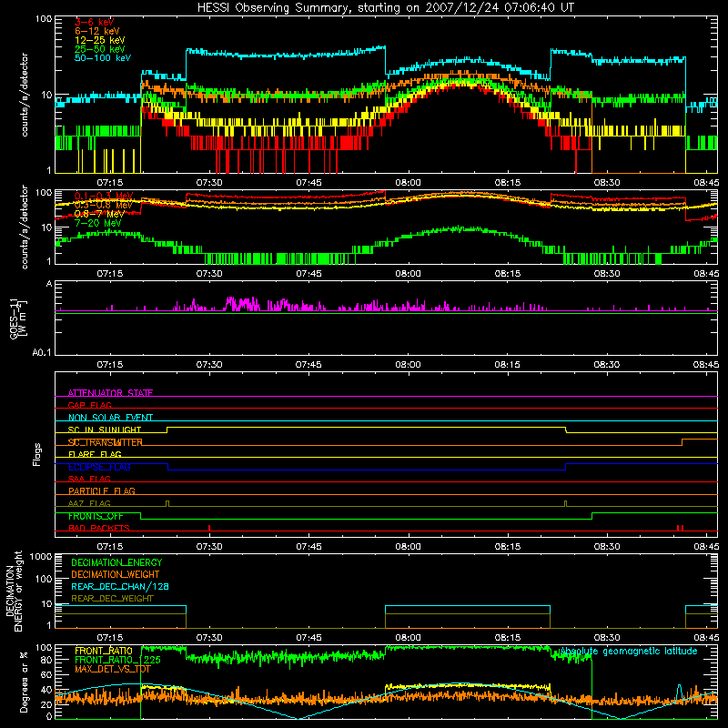
Task: Click the 08:30 tick under the decimation panel
Action: [607, 638]
